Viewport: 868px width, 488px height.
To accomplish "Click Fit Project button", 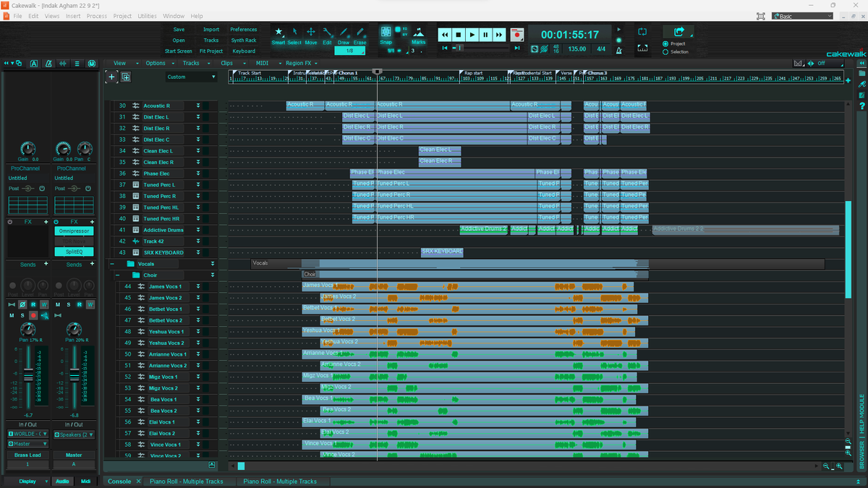I will 211,51.
